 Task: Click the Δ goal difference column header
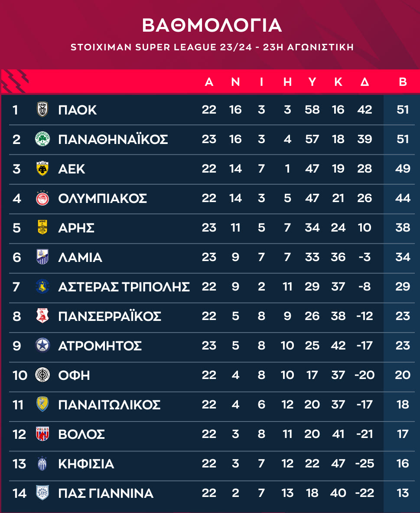365,82
